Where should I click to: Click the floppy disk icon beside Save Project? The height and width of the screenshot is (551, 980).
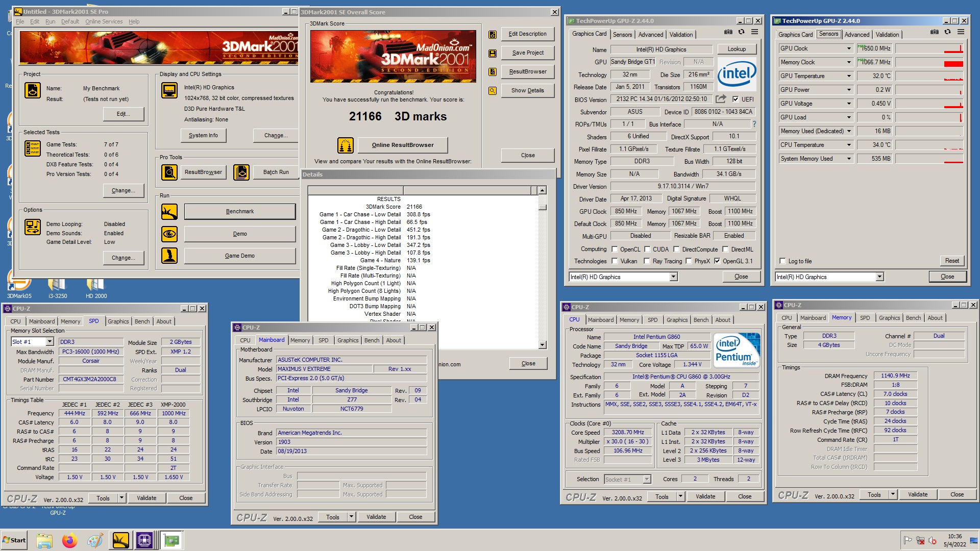point(493,53)
